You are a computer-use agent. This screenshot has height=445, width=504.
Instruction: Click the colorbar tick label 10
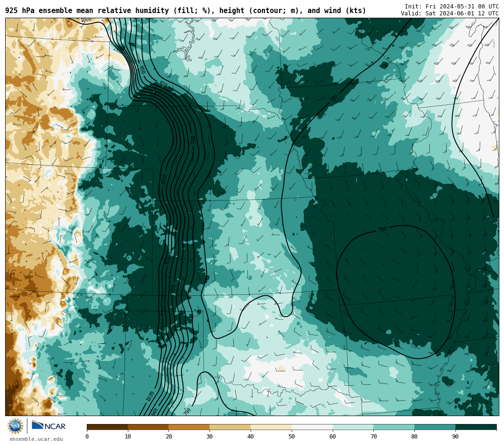coord(128,436)
